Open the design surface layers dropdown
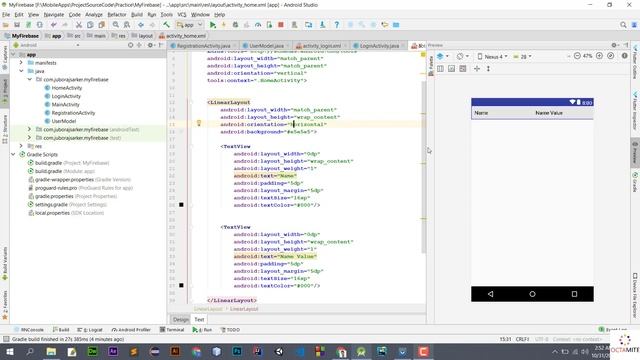 [443, 56]
